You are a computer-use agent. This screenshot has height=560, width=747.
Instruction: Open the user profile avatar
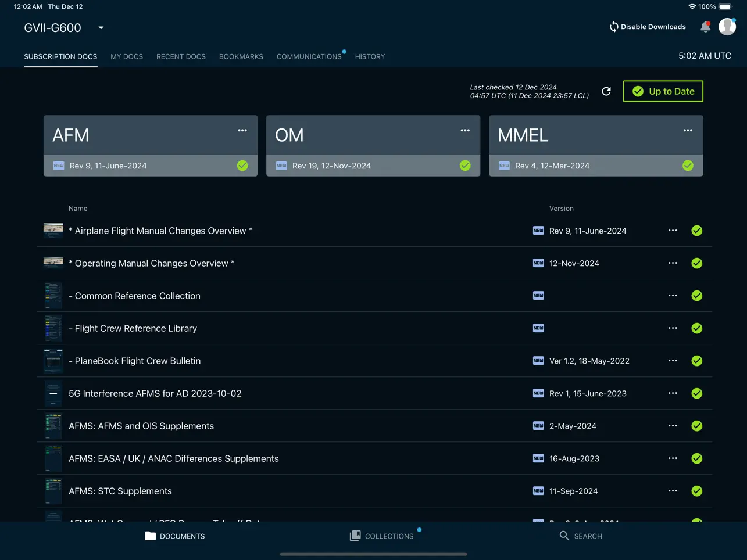click(x=727, y=27)
